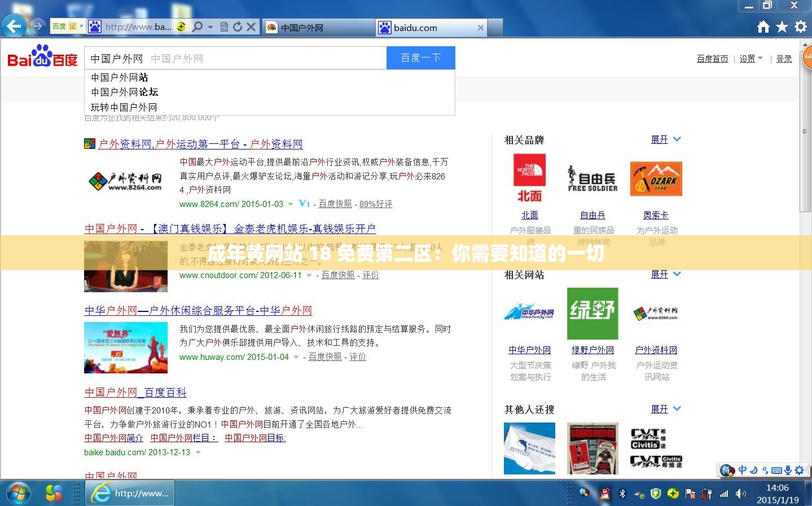
Task: Open the 中国户外网_百度百科 result
Action: point(135,393)
